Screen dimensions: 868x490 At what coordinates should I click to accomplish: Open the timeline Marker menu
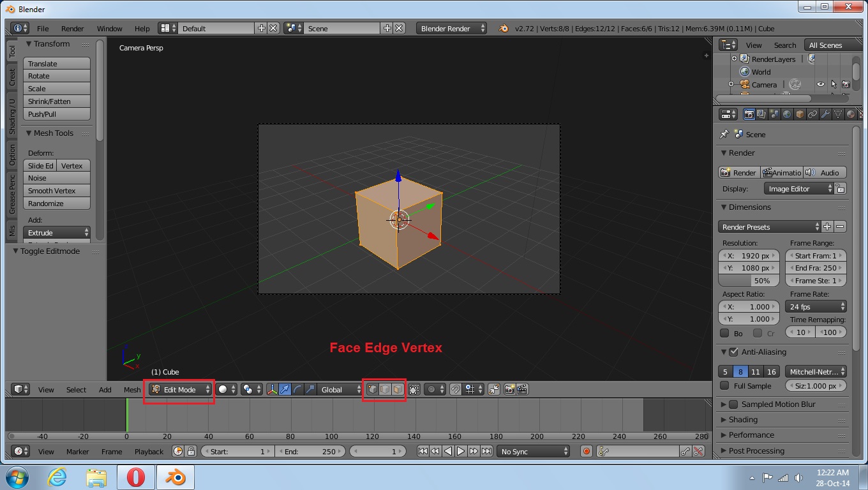[x=77, y=451]
